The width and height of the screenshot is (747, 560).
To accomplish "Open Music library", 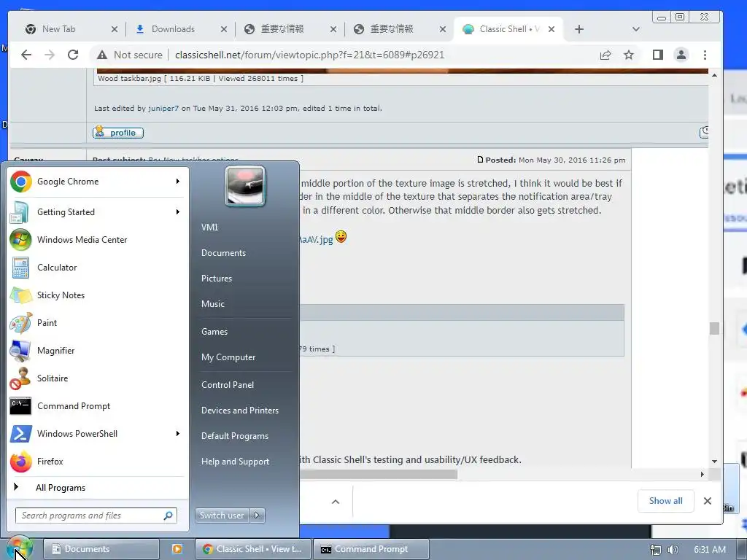I will (x=213, y=304).
